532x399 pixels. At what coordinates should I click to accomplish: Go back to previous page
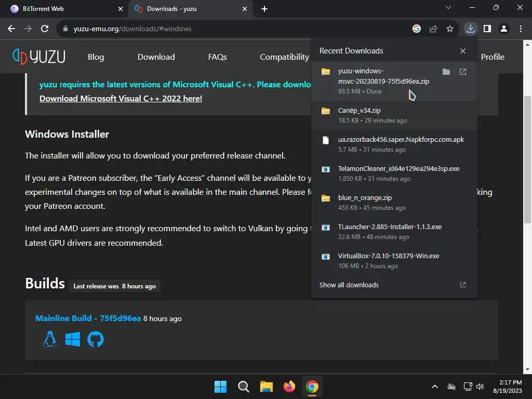point(11,29)
